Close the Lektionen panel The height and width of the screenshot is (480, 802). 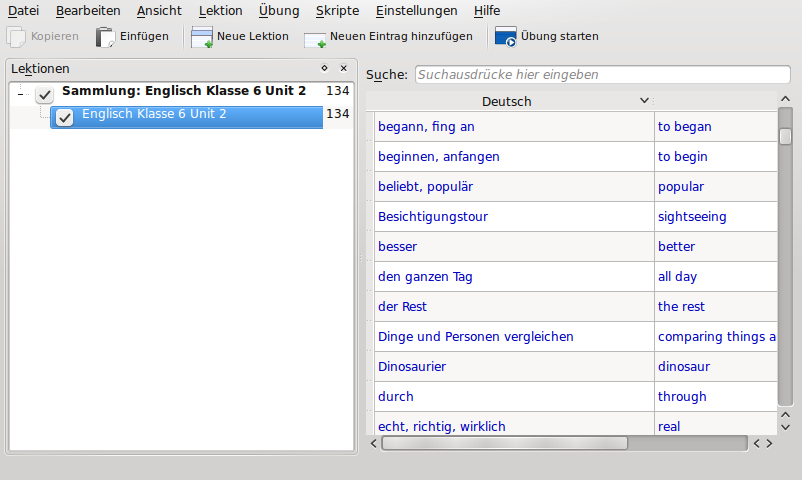344,68
